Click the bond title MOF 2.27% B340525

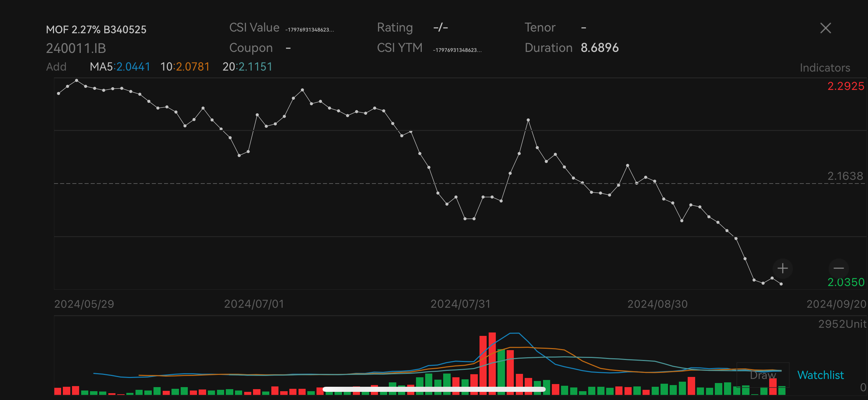pyautogui.click(x=96, y=30)
